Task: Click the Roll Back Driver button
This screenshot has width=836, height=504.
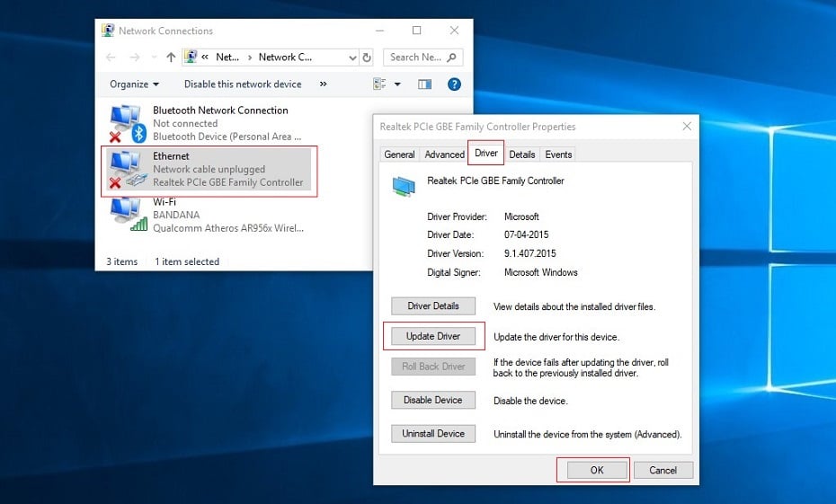Action: pyautogui.click(x=433, y=367)
